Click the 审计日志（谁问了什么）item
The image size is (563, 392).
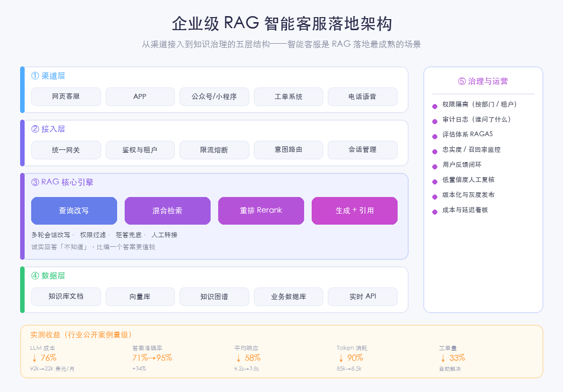(x=477, y=120)
